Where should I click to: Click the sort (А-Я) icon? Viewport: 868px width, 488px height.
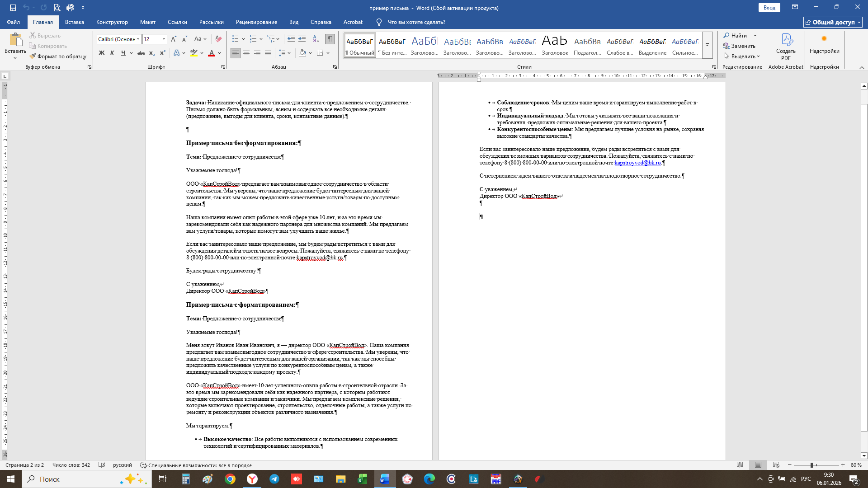[316, 39]
